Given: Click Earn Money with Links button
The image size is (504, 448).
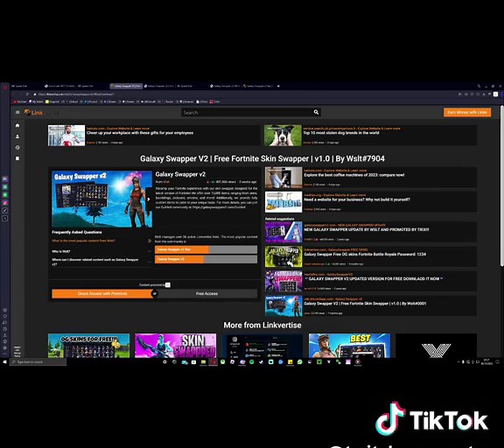Looking at the screenshot, I should click(x=467, y=112).
